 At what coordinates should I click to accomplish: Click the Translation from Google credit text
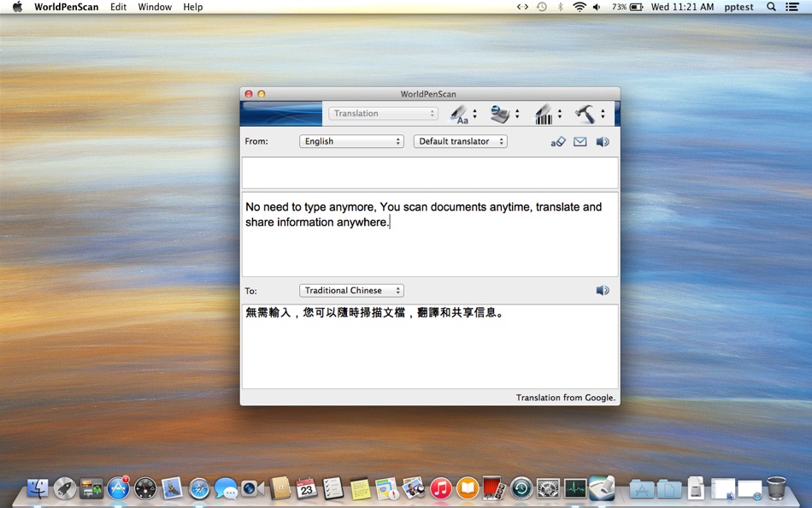click(x=566, y=398)
